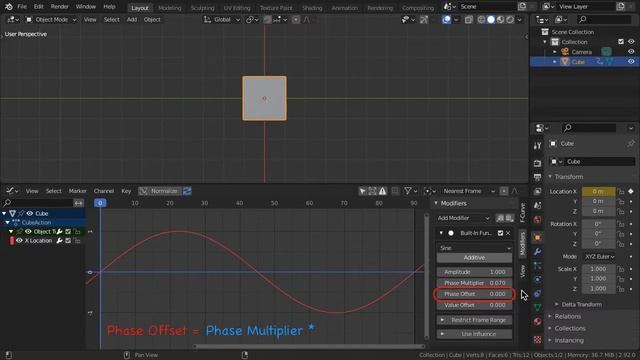Hide Camera with its eye icon
640x360 pixels.
click(x=631, y=52)
